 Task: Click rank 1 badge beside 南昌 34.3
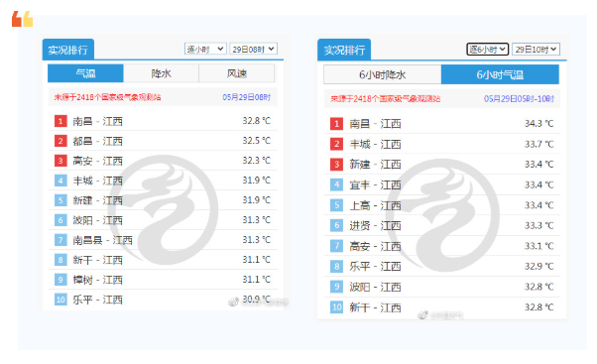coord(336,124)
